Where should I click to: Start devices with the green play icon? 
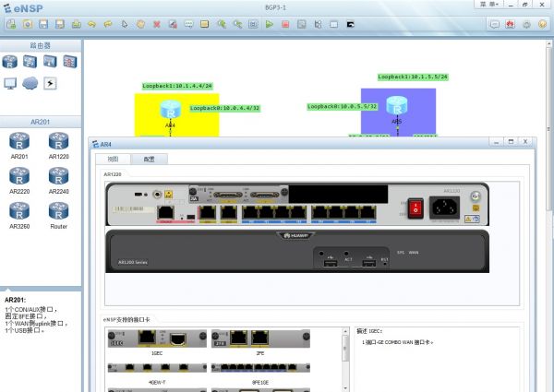270,24
